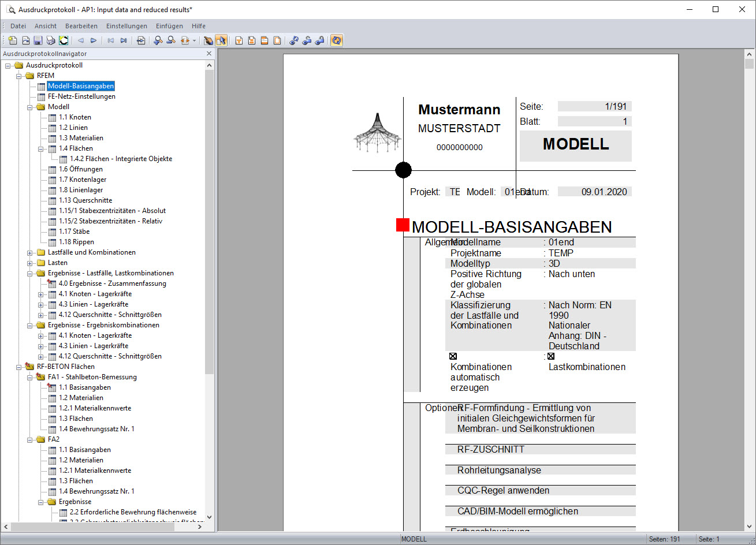Select the edit pen tool
756x545 pixels.
click(208, 40)
